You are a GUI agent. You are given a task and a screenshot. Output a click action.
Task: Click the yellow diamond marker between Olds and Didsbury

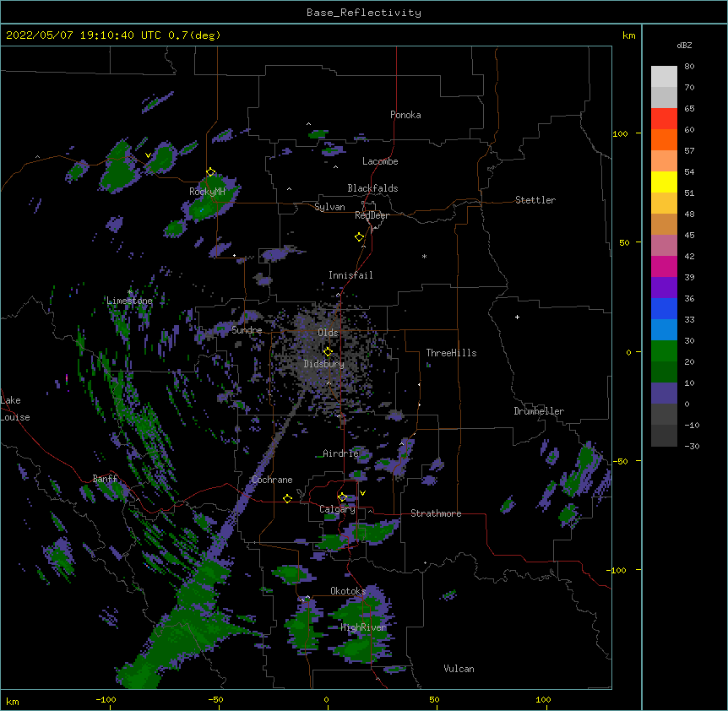pos(328,351)
